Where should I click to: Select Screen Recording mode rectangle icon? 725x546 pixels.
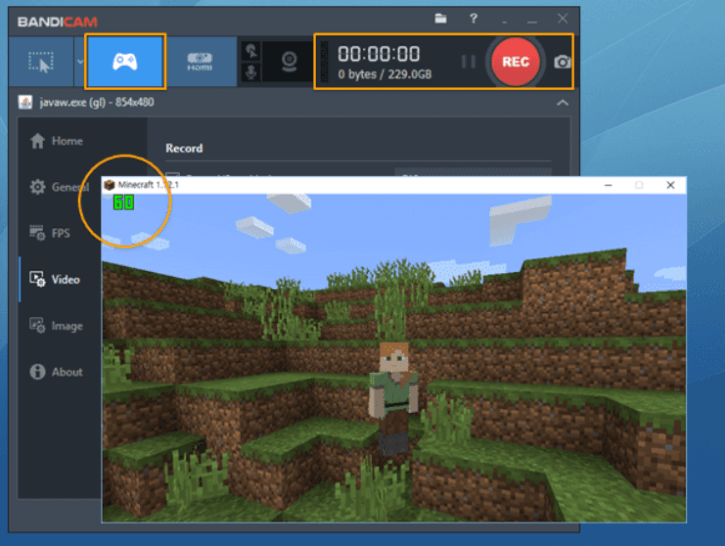coord(41,62)
